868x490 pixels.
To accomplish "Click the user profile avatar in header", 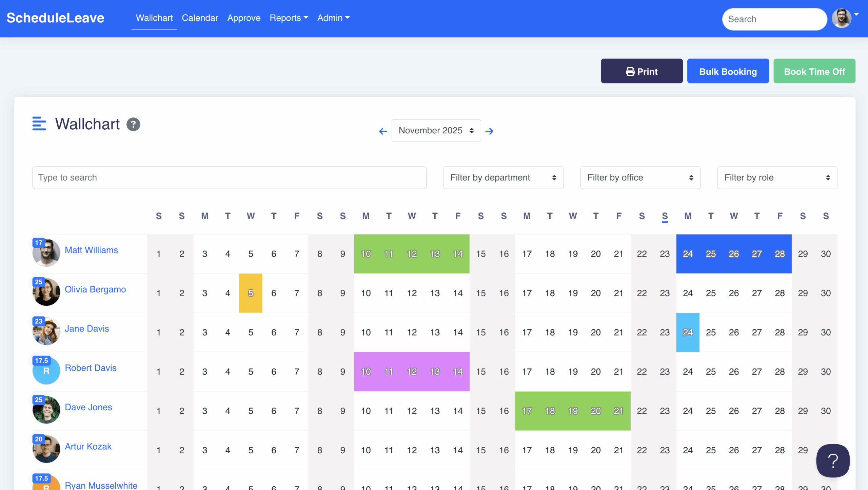I will [x=842, y=18].
